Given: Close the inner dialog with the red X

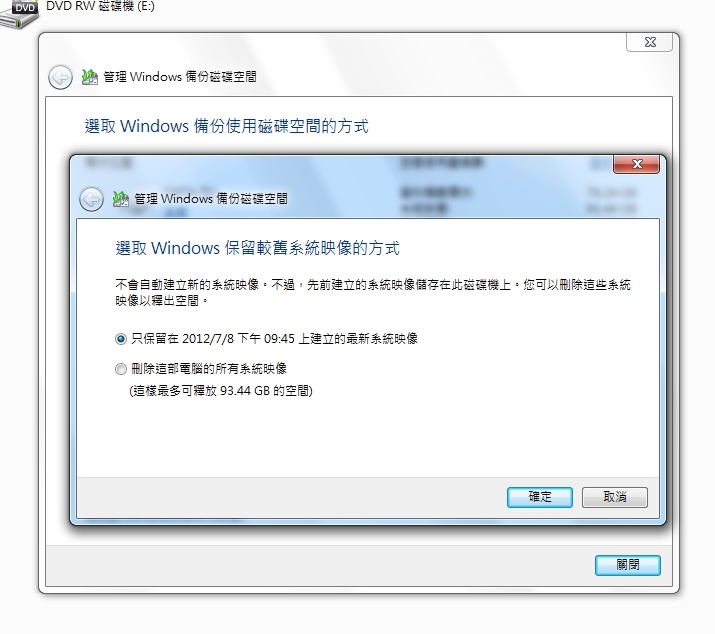Looking at the screenshot, I should pyautogui.click(x=637, y=164).
